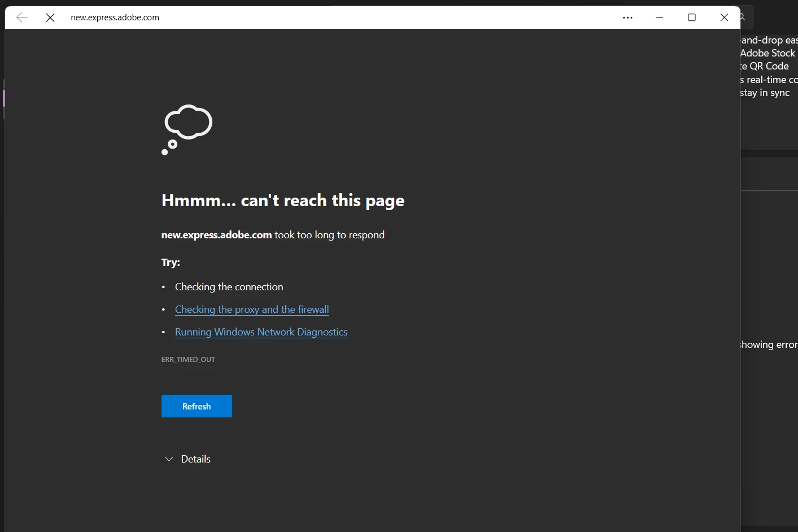Open Checking the proxy and the firewall link
The height and width of the screenshot is (532, 798).
[252, 309]
